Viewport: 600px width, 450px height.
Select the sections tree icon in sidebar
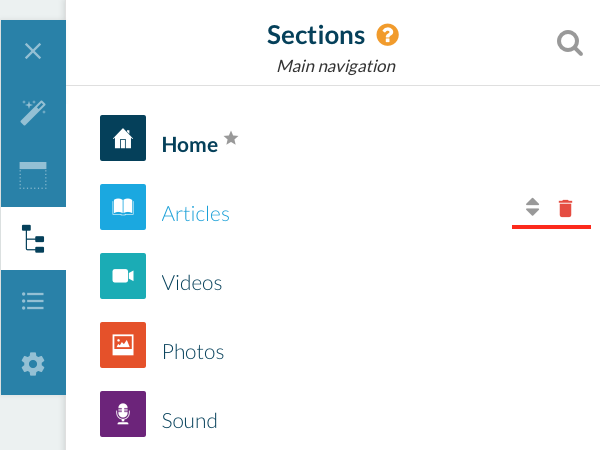pyautogui.click(x=33, y=239)
